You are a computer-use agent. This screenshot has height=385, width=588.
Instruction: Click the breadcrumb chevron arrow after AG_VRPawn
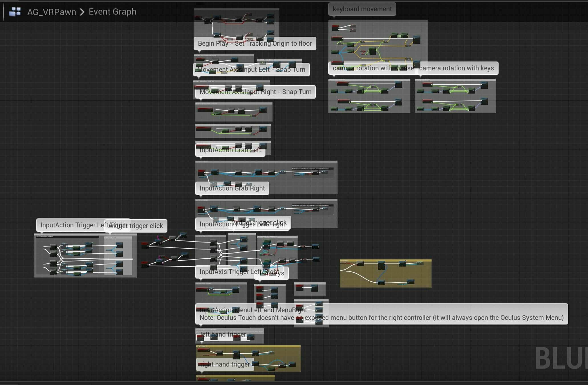pos(82,12)
